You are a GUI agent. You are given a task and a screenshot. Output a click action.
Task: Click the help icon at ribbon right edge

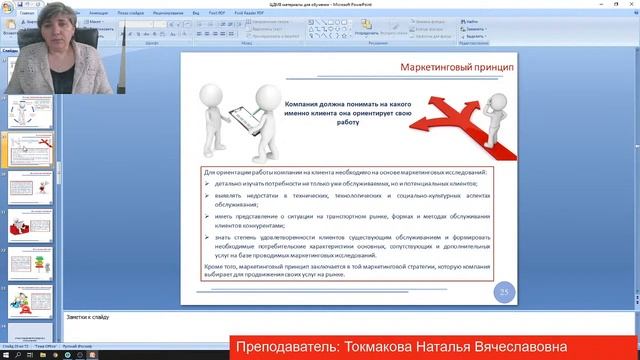click(636, 13)
